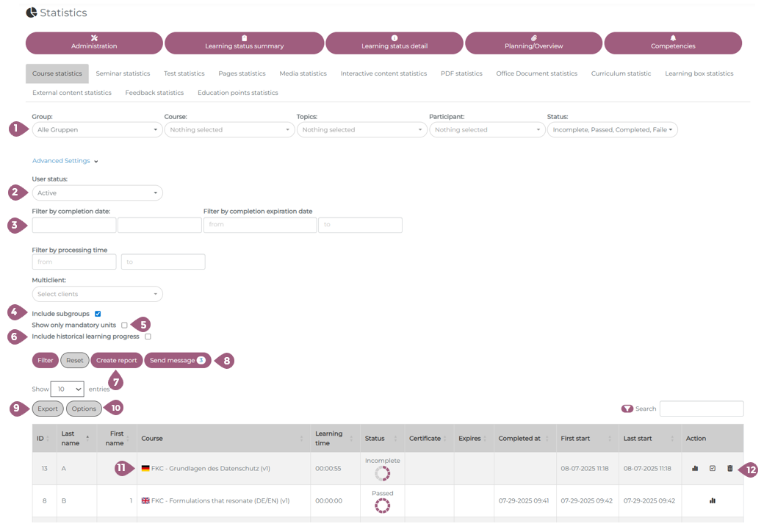Collapse the Advanced Settings section
This screenshot has height=532, width=764.
pyautogui.click(x=65, y=161)
